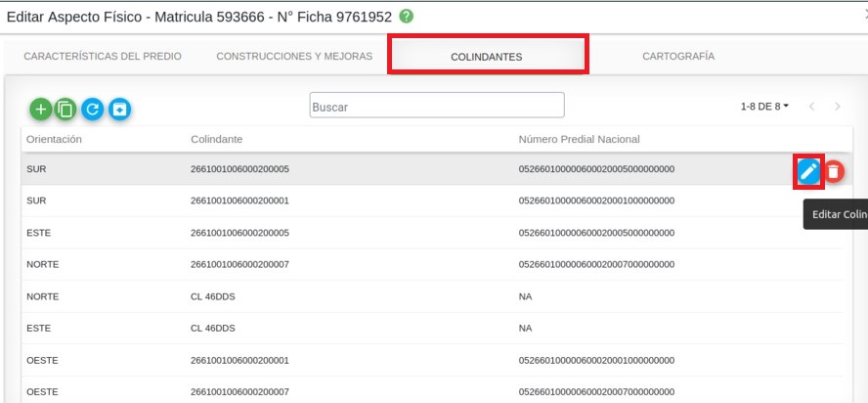868x403 pixels.
Task: Delete the selected SUR colindante row
Action: pos(833,171)
